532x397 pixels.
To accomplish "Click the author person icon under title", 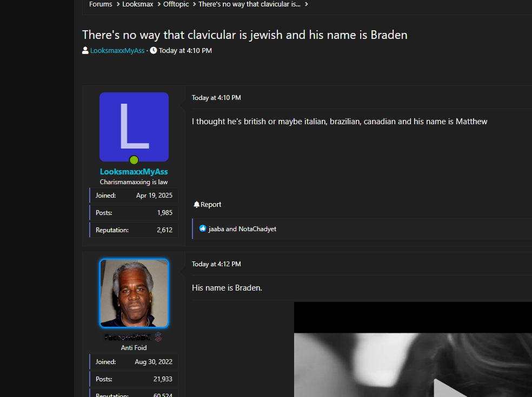I will pyautogui.click(x=85, y=51).
